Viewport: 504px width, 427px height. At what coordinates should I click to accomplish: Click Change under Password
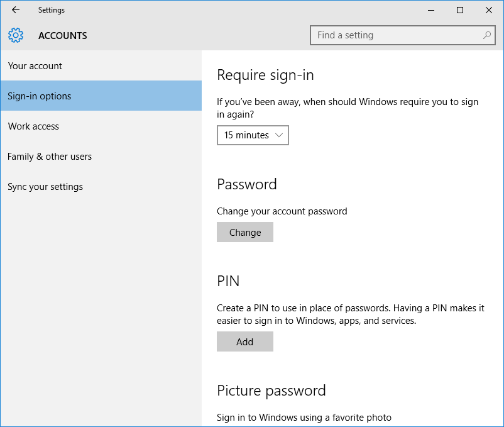[x=245, y=232]
